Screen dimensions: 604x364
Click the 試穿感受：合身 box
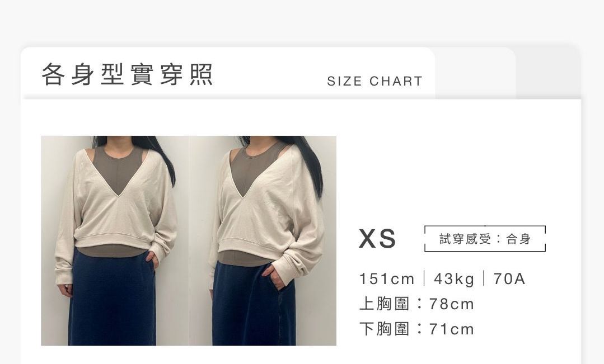pos(485,239)
